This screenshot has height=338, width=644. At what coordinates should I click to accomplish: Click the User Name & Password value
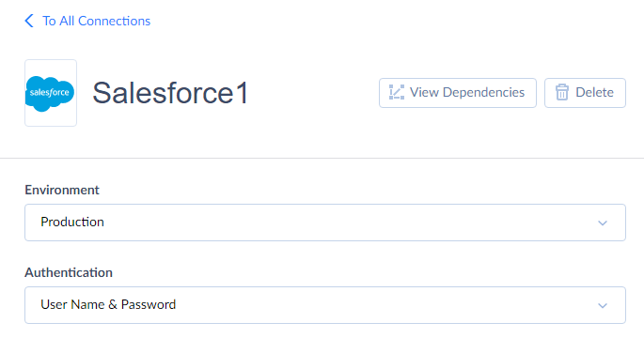(x=108, y=304)
